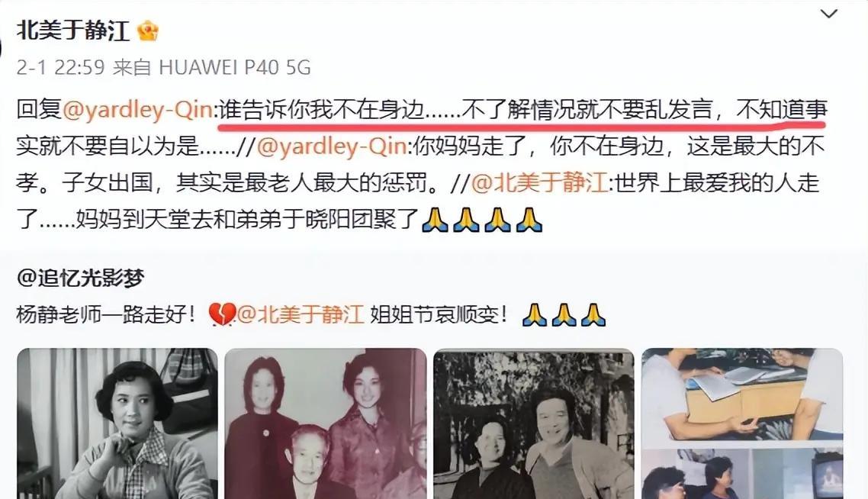Open the post options chevron menu
868x499 pixels.
point(828,13)
